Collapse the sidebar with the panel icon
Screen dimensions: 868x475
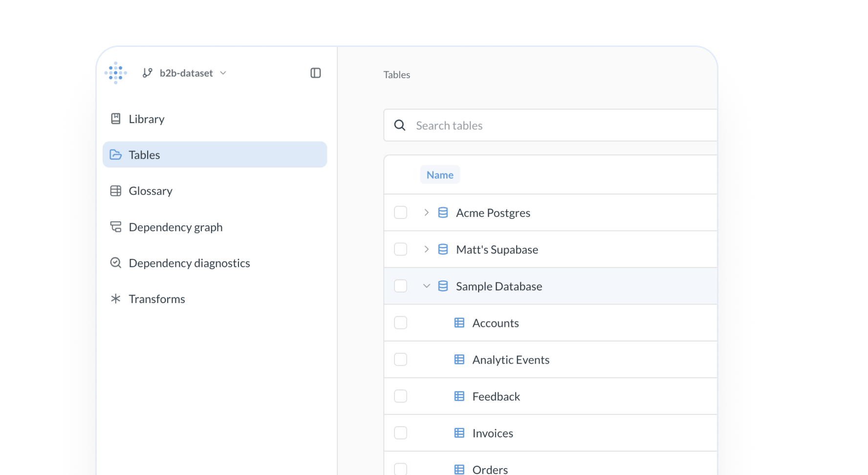click(x=316, y=73)
